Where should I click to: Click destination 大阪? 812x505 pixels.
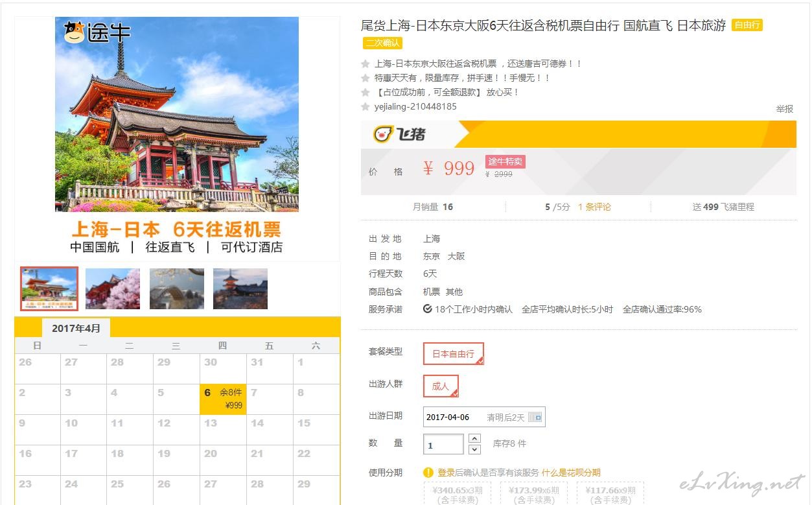[x=456, y=256]
